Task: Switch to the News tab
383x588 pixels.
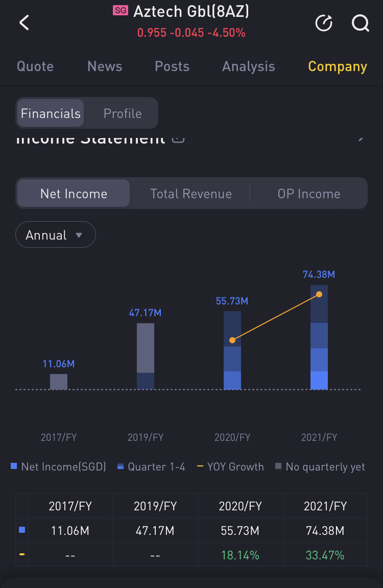Action: [x=105, y=66]
